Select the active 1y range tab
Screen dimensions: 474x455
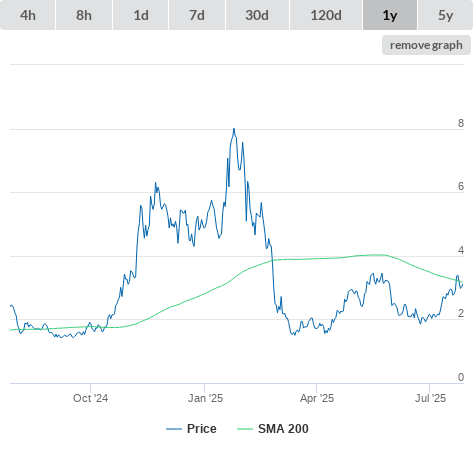390,15
